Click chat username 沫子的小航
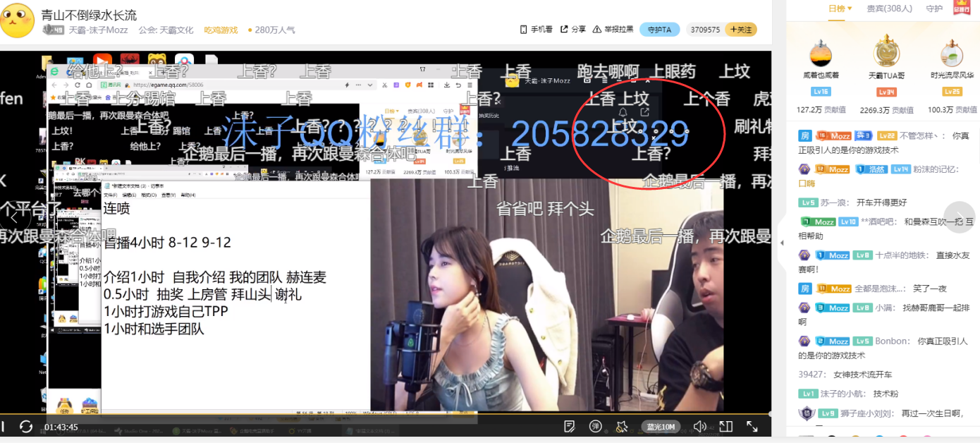 [843, 394]
